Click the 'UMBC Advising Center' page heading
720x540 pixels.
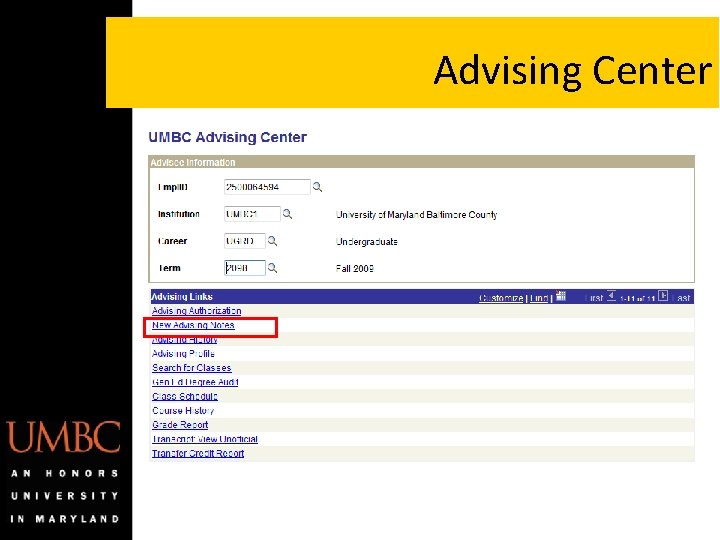point(227,137)
